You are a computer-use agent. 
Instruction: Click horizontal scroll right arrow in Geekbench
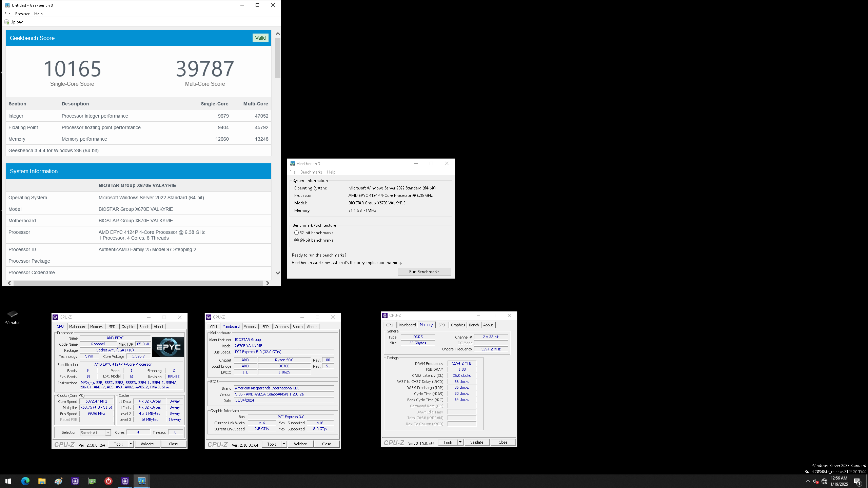pos(268,283)
